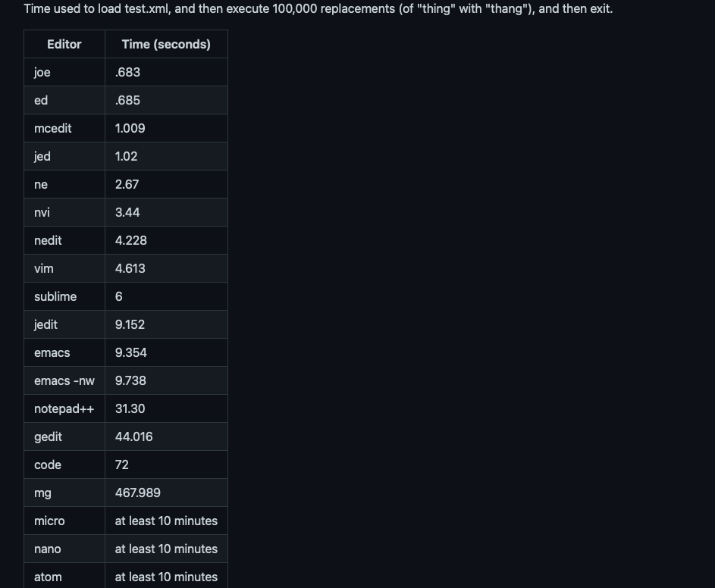Select the emacs -nw cell

click(64, 380)
